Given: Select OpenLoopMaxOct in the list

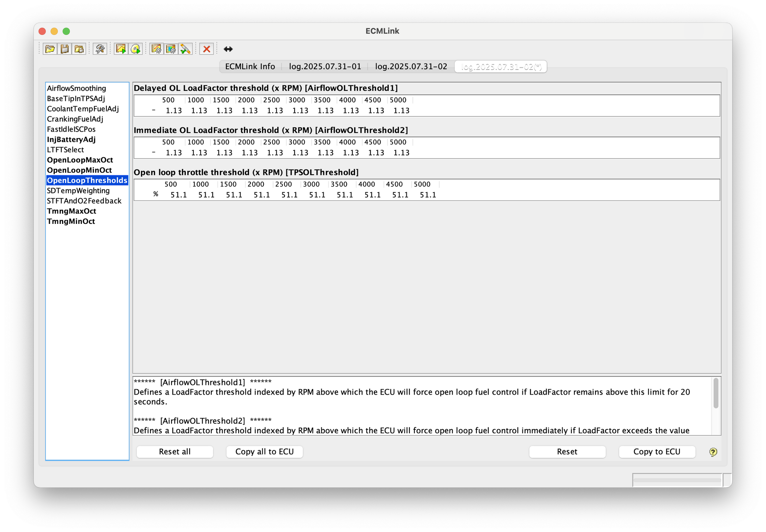Looking at the screenshot, I should [87, 160].
